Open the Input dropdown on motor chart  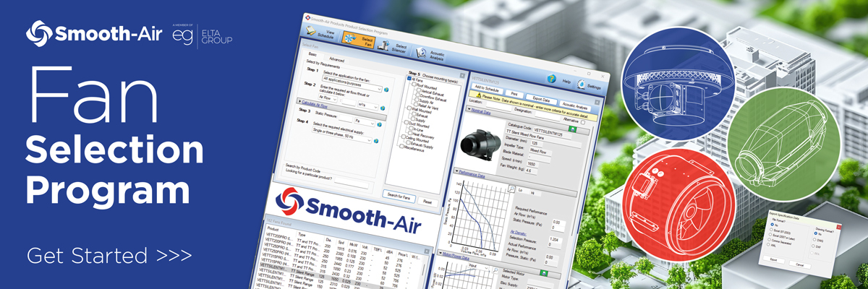(x=477, y=266)
